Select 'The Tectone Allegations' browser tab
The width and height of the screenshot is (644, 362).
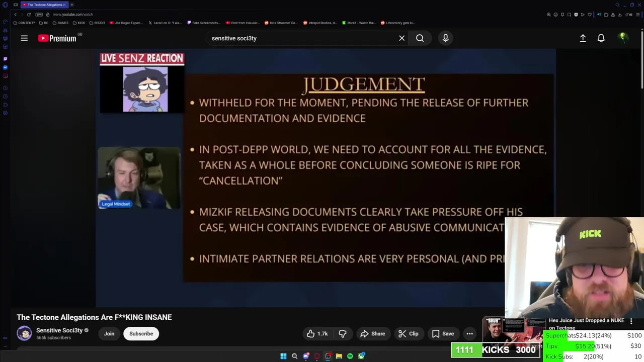click(x=45, y=5)
